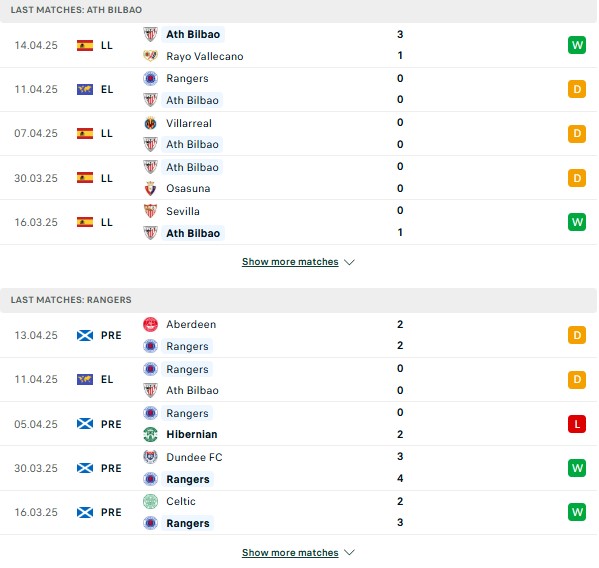599x568 pixels.
Task: Click the green W badge for Rayo Vallecano match
Action: click(577, 45)
